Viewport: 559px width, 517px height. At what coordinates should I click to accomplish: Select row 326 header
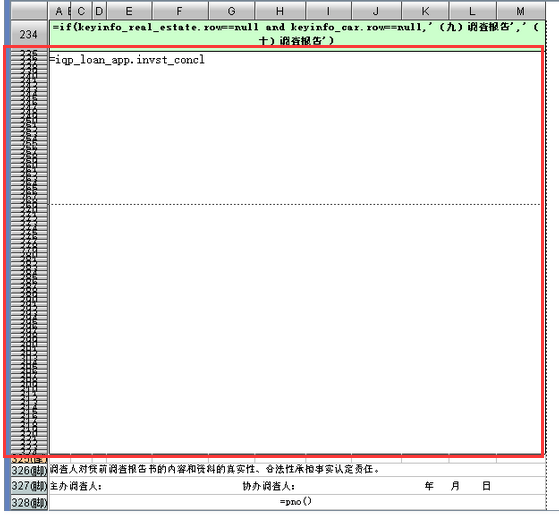coord(29,470)
